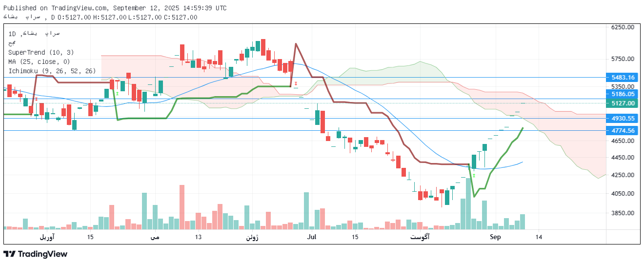The image size is (644, 264).
Task: Click the 4774.56 horizontal line price tag
Action: pyautogui.click(x=623, y=131)
